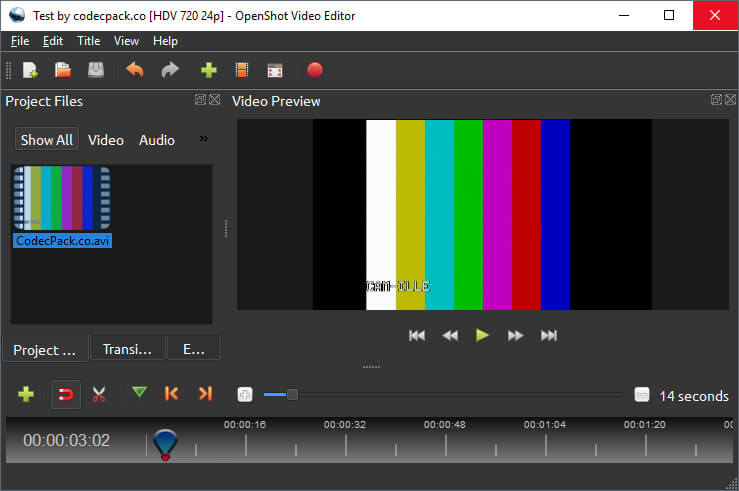Adjust the timeline zoom slider handle
This screenshot has height=491, width=739.
pos(292,394)
